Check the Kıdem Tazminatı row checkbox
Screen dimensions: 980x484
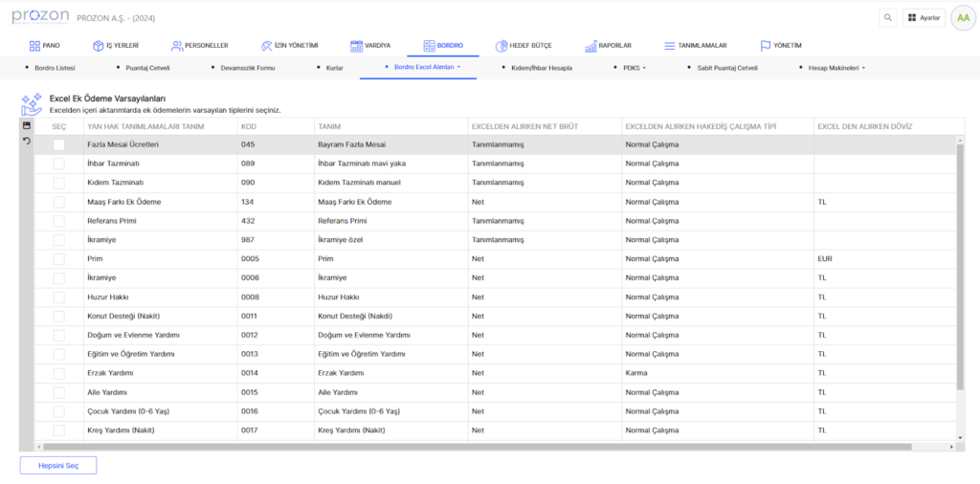(x=59, y=183)
